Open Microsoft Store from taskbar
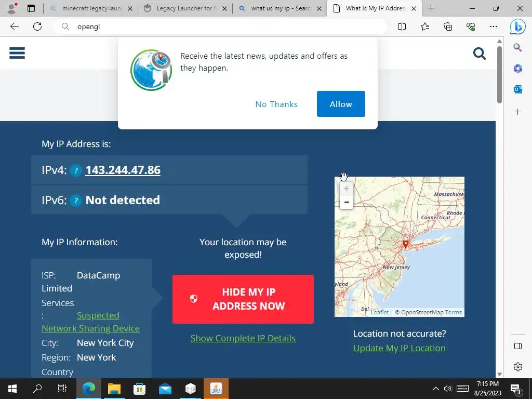 click(139, 389)
